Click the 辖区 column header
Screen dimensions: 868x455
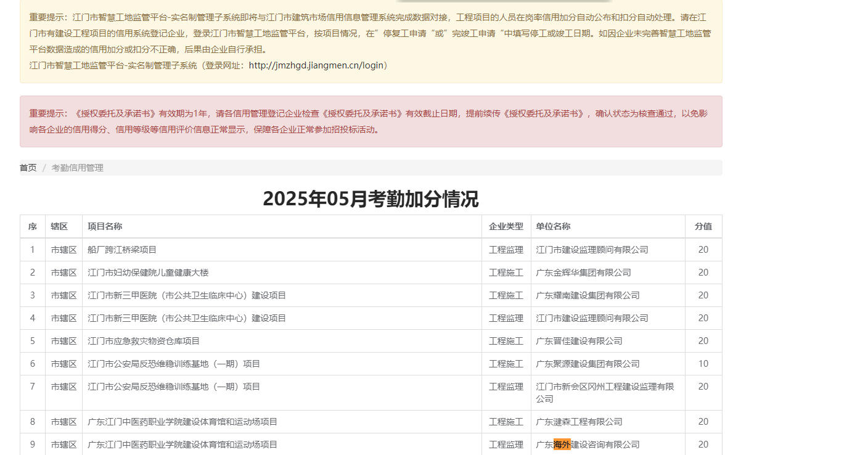click(x=59, y=227)
